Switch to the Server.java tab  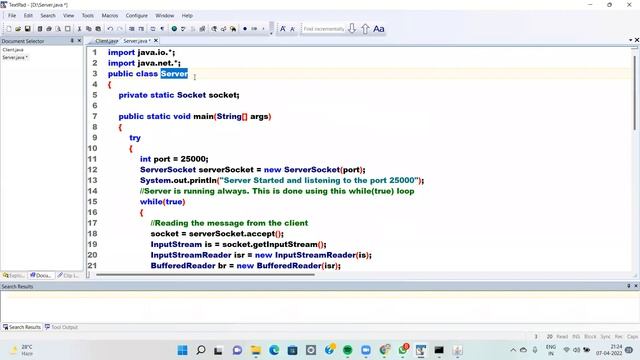136,41
